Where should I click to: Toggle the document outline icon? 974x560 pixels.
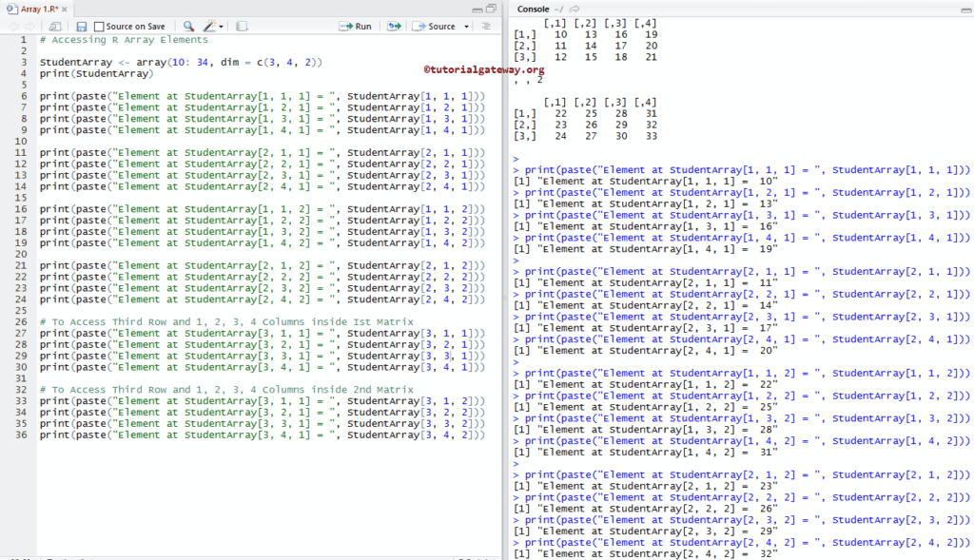click(x=486, y=26)
